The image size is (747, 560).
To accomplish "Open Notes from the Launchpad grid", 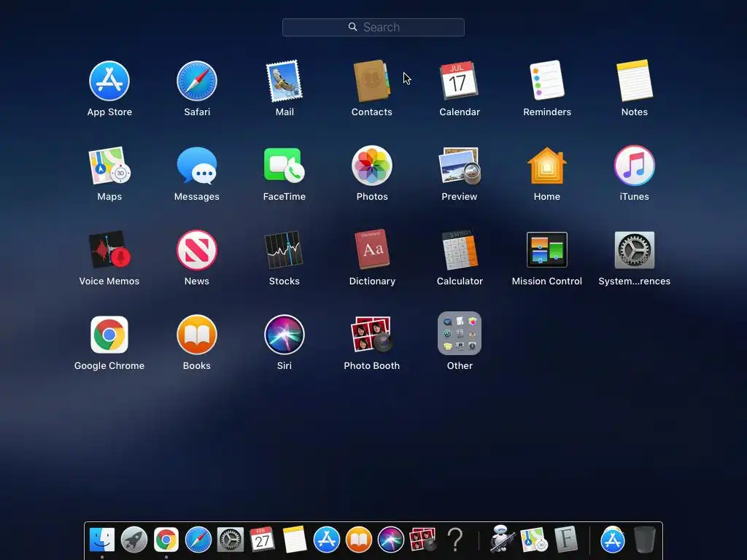I will (634, 81).
